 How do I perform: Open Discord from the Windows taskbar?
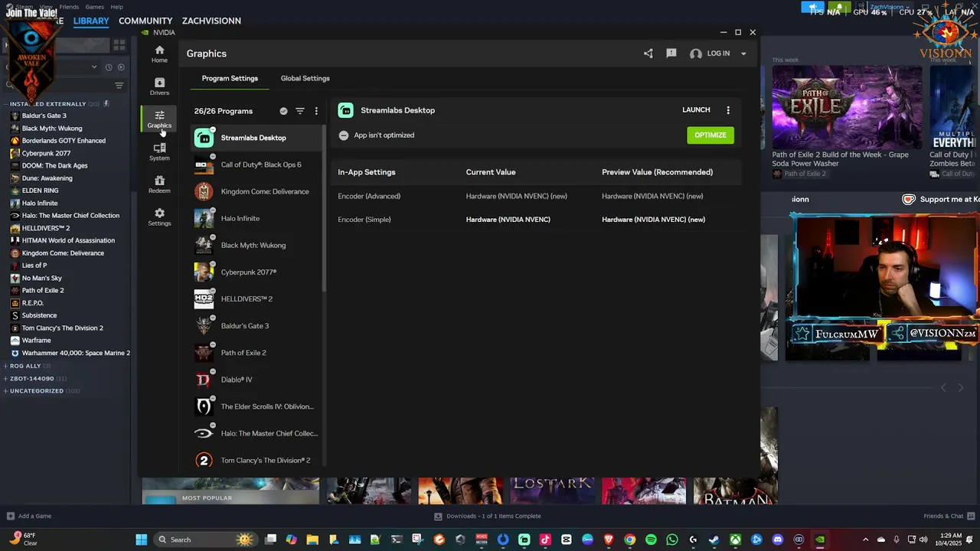(778, 540)
